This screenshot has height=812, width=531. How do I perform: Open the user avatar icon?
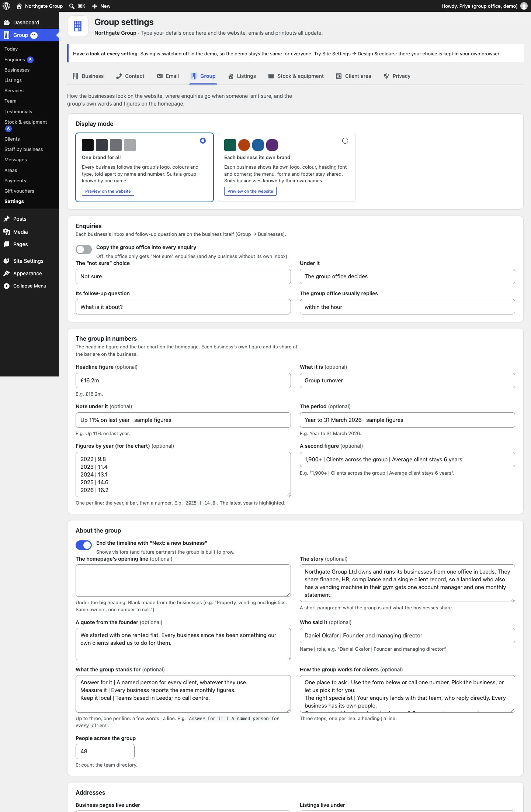pos(524,6)
